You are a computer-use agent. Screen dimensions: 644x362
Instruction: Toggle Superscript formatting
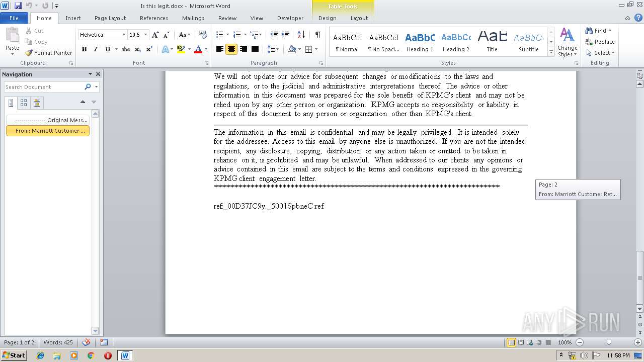(149, 49)
